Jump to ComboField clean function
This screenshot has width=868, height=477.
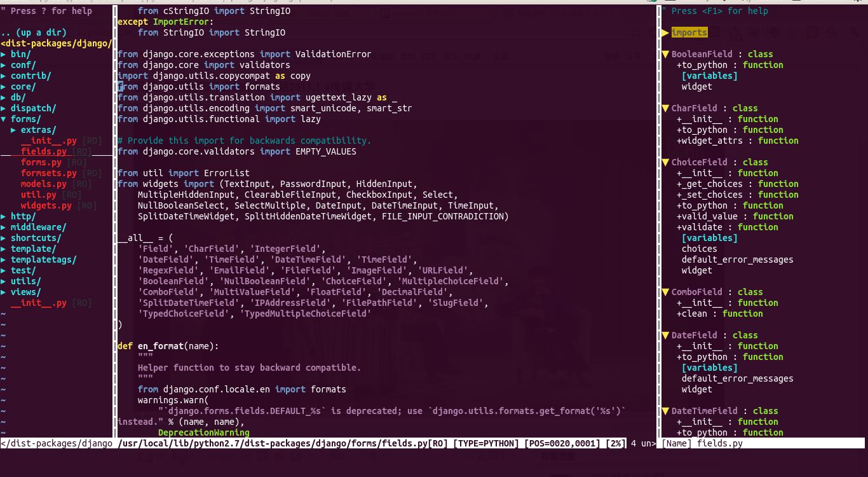(x=720, y=314)
